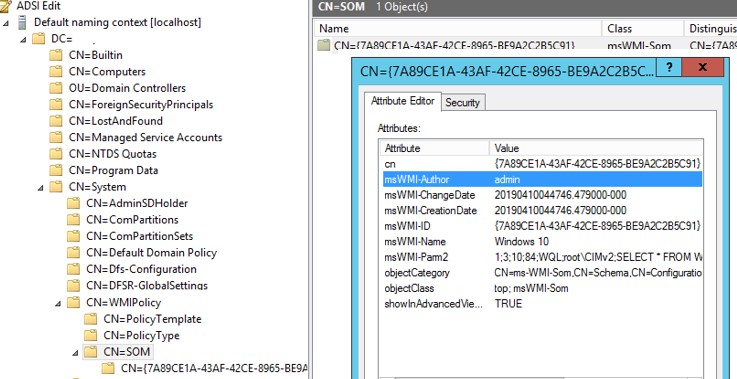The height and width of the screenshot is (379, 737).
Task: Click the CN=DFSR-GlobalSettings folder icon
Action: click(73, 285)
